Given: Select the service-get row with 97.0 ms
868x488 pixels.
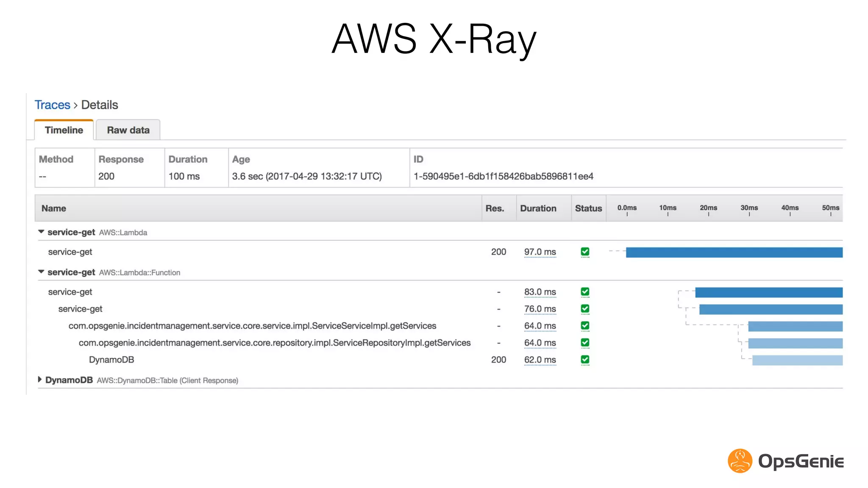Looking at the screenshot, I should click(x=440, y=252).
